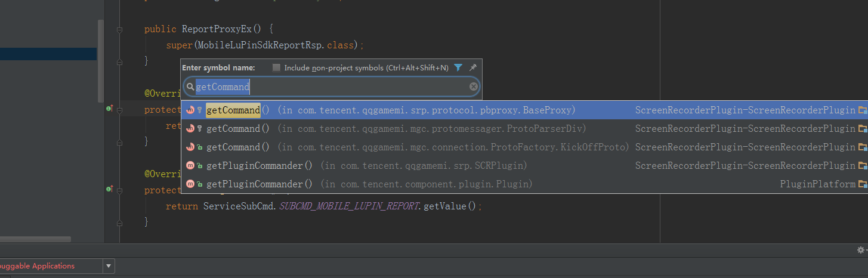Click method icon of first getPluginCommander result
This screenshot has height=278, width=868.
click(x=190, y=166)
